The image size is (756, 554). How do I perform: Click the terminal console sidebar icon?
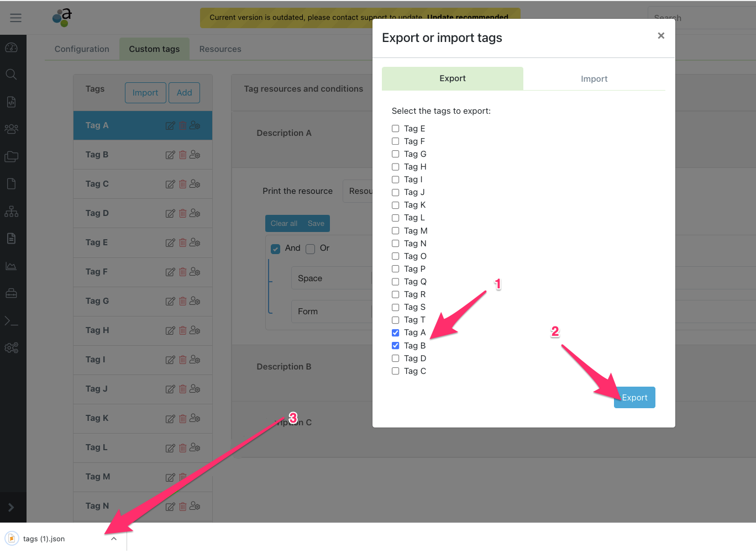point(11,321)
